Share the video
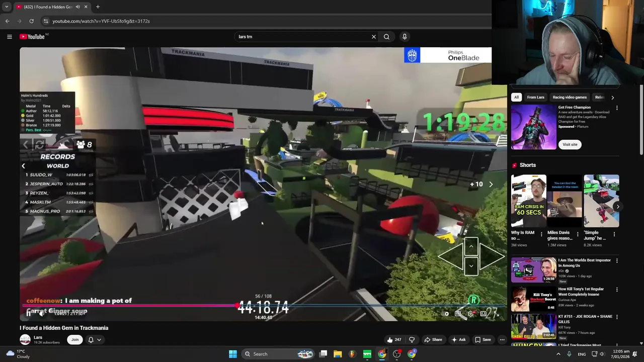The height and width of the screenshot is (362, 644). 433,340
